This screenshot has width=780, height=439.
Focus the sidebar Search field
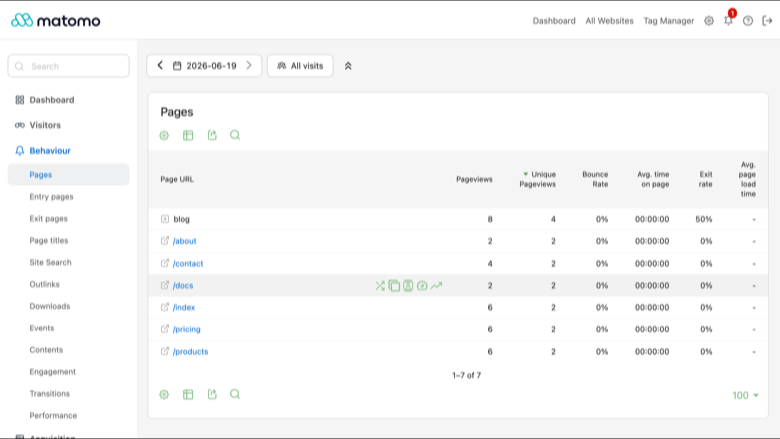69,66
